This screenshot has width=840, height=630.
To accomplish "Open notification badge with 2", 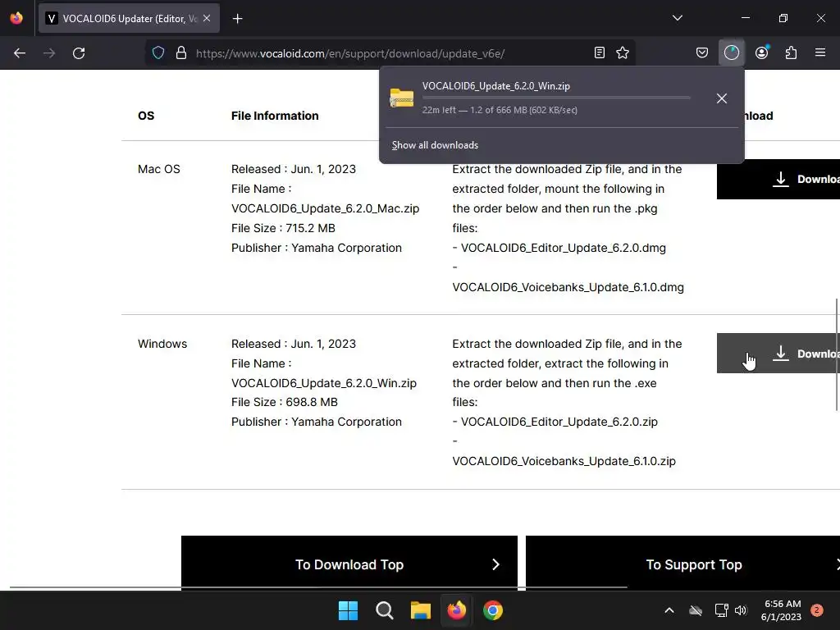I will [817, 610].
